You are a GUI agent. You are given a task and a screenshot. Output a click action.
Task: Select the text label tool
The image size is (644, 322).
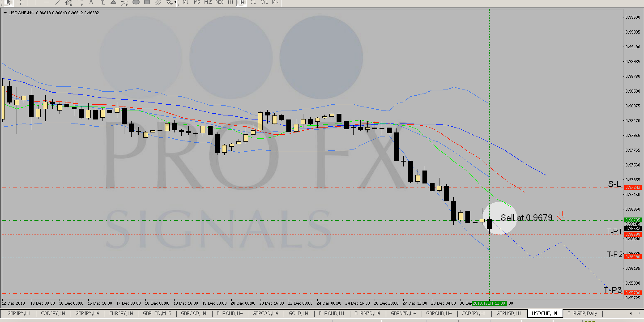pyautogui.click(x=102, y=2)
